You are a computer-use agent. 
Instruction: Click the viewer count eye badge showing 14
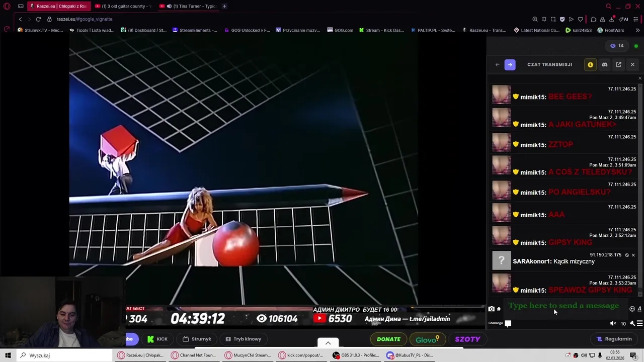617,46
